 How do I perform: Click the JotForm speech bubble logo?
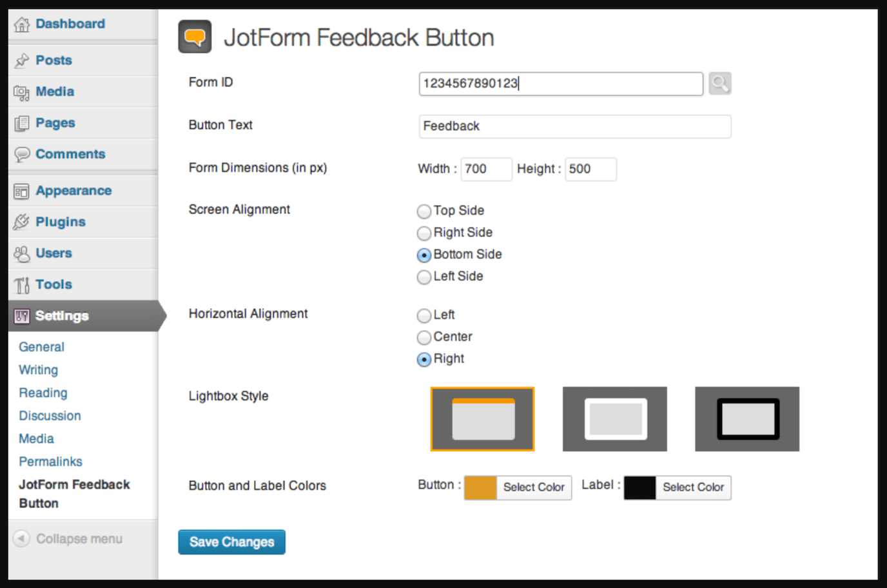pyautogui.click(x=194, y=37)
